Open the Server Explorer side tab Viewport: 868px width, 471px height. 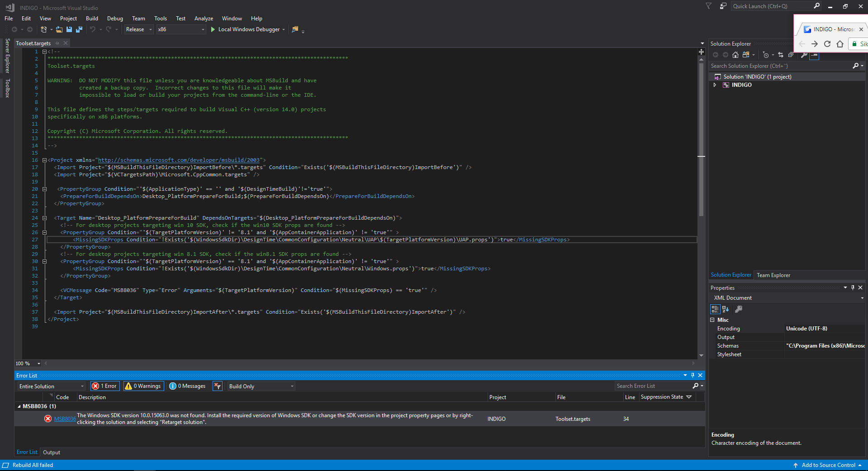[8, 56]
